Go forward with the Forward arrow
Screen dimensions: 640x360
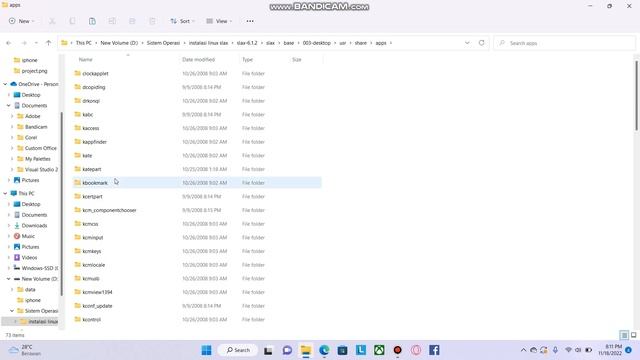(x=24, y=43)
